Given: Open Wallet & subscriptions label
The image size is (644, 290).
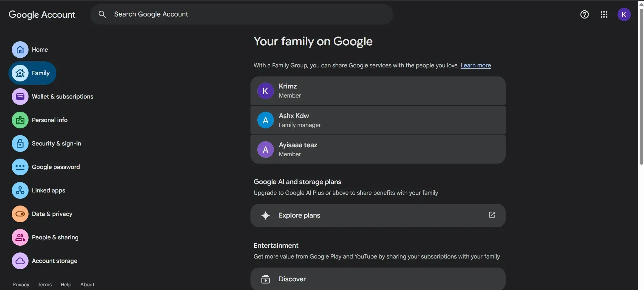Looking at the screenshot, I should tap(62, 97).
